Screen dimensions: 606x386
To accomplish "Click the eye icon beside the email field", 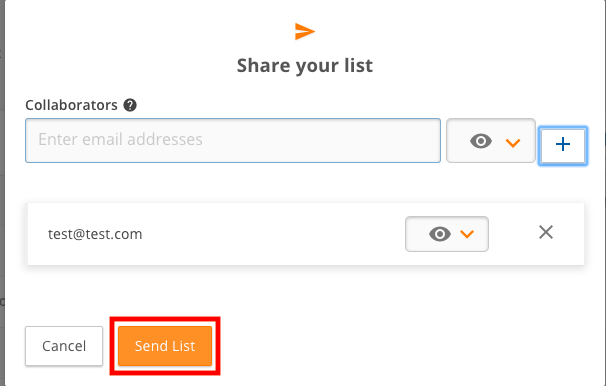I will click(481, 141).
